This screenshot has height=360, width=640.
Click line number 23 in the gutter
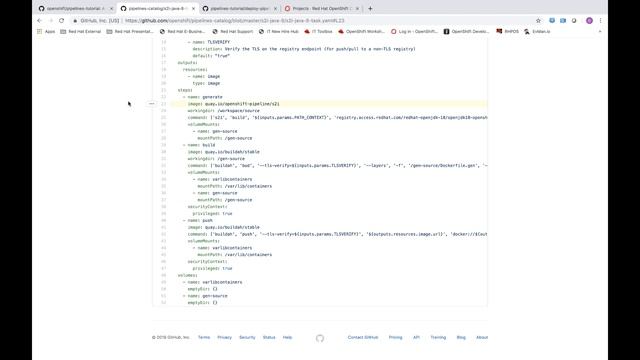[164, 104]
